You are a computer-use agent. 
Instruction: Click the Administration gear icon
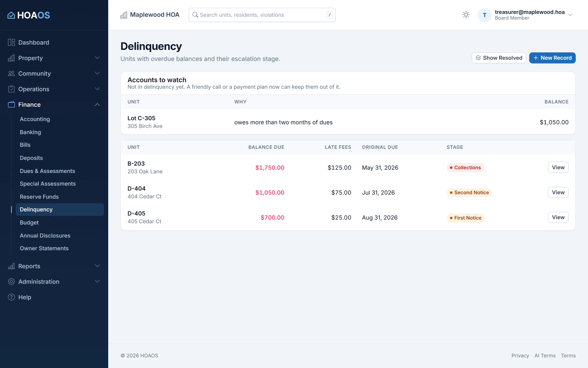11,282
